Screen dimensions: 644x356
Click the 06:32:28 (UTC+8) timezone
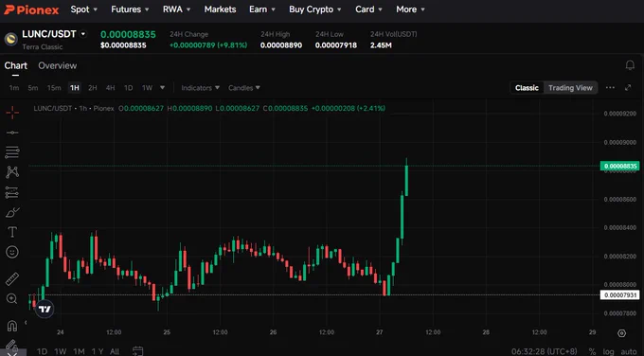point(544,351)
